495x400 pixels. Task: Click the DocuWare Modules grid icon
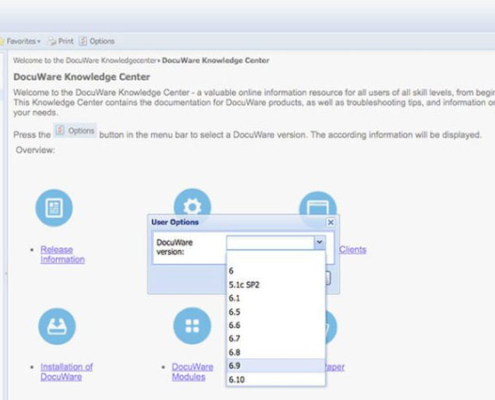(x=192, y=326)
